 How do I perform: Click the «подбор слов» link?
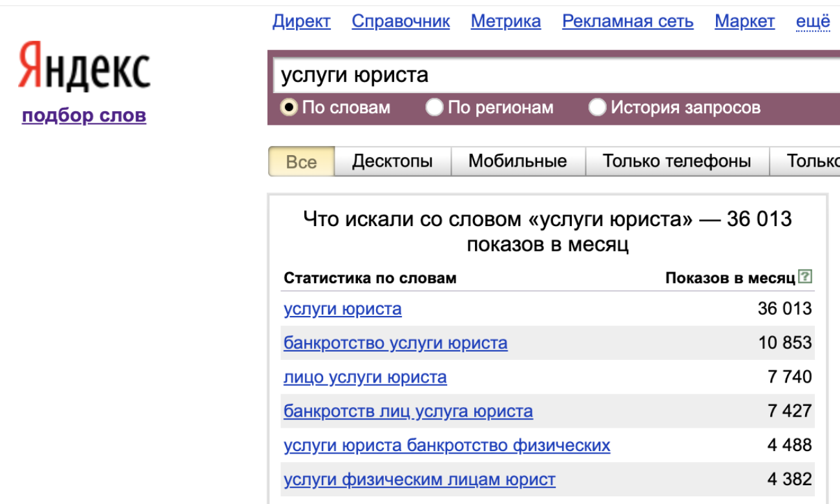click(x=84, y=116)
